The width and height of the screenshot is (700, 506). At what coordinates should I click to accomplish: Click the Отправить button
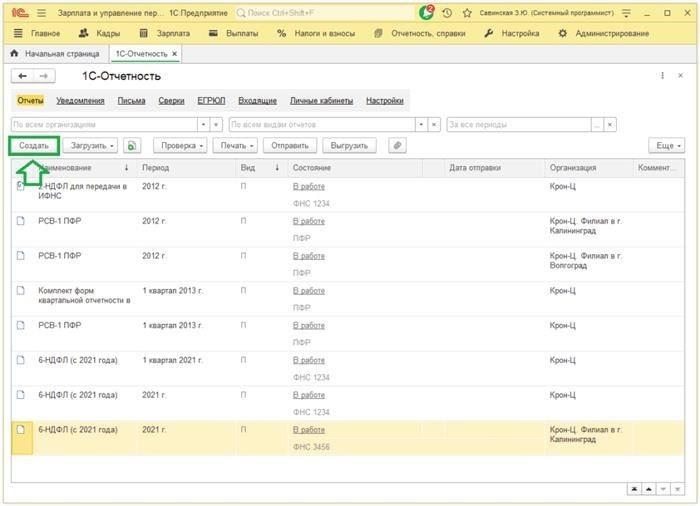(x=290, y=146)
